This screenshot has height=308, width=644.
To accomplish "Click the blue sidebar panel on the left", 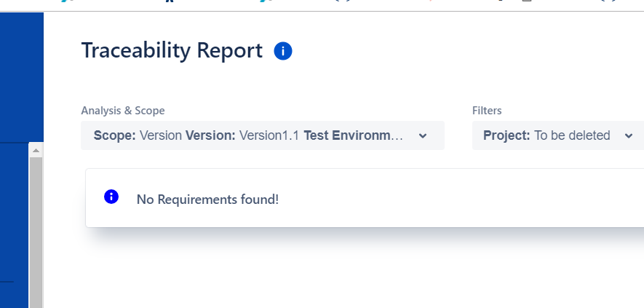I will point(22,77).
